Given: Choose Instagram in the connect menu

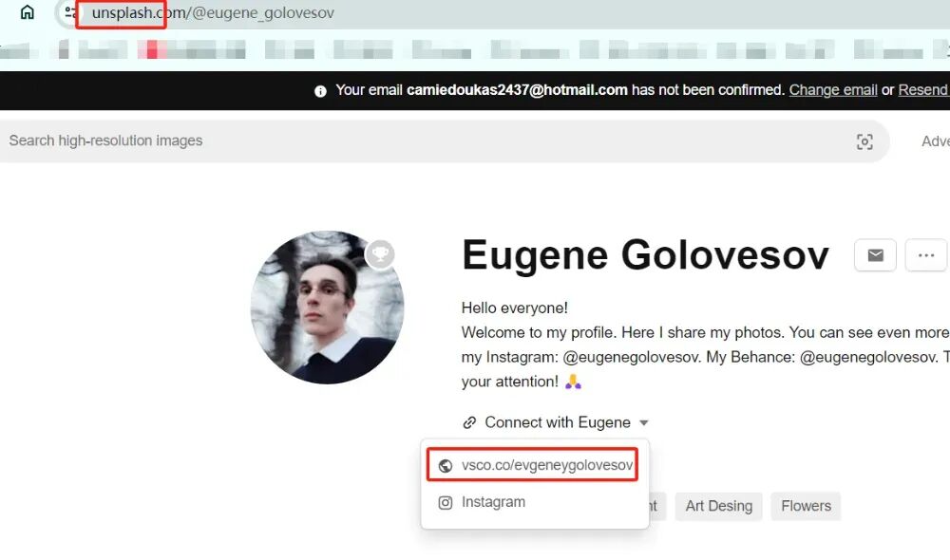Looking at the screenshot, I should click(493, 502).
